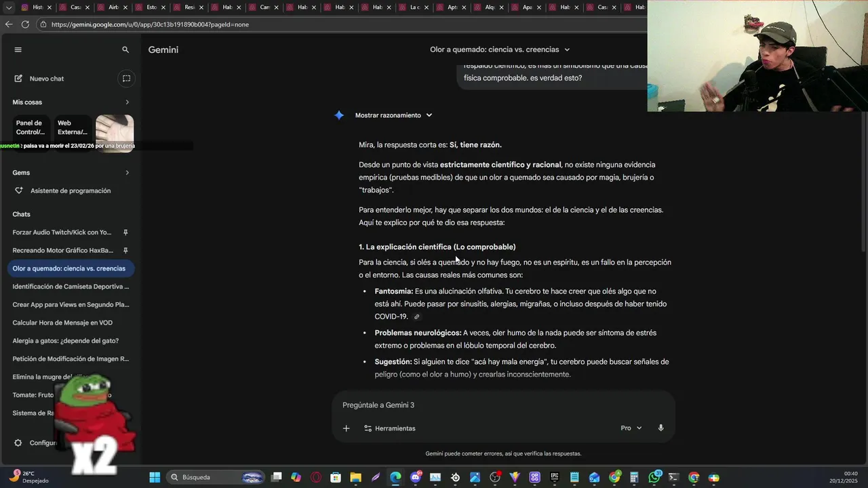The width and height of the screenshot is (868, 488).
Task: Open the Gemini main menu hamburger icon
Action: tap(18, 49)
